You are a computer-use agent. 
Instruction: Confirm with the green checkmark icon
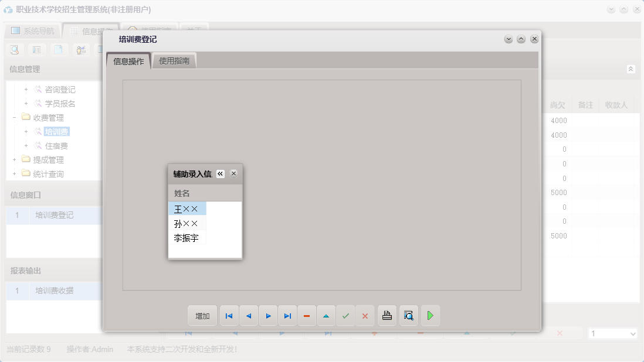point(346,316)
